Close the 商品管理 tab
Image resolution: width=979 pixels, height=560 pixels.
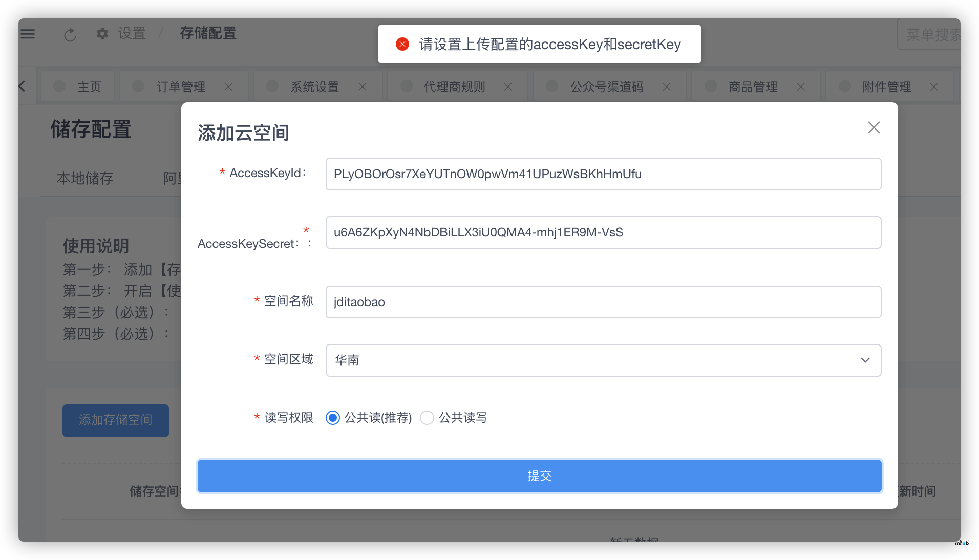point(801,87)
